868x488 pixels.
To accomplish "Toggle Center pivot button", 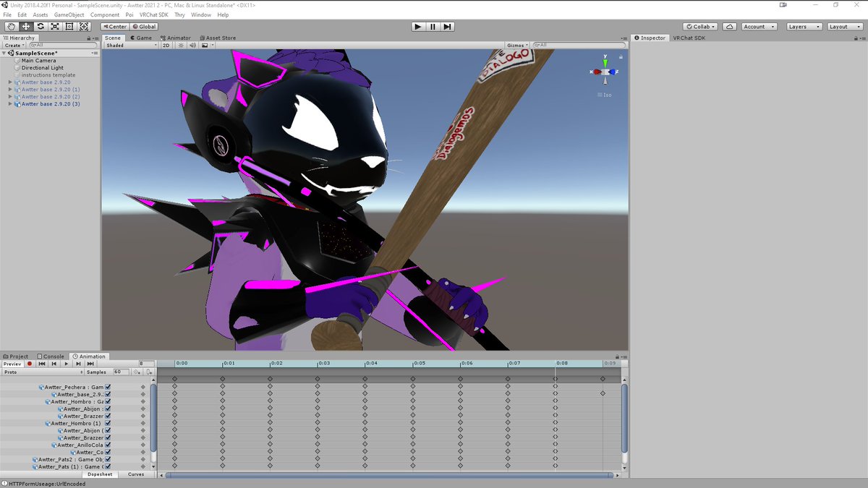I will point(114,27).
